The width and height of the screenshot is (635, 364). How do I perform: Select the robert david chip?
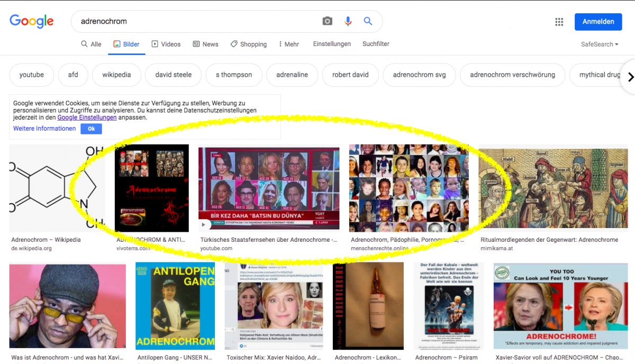[x=350, y=75]
